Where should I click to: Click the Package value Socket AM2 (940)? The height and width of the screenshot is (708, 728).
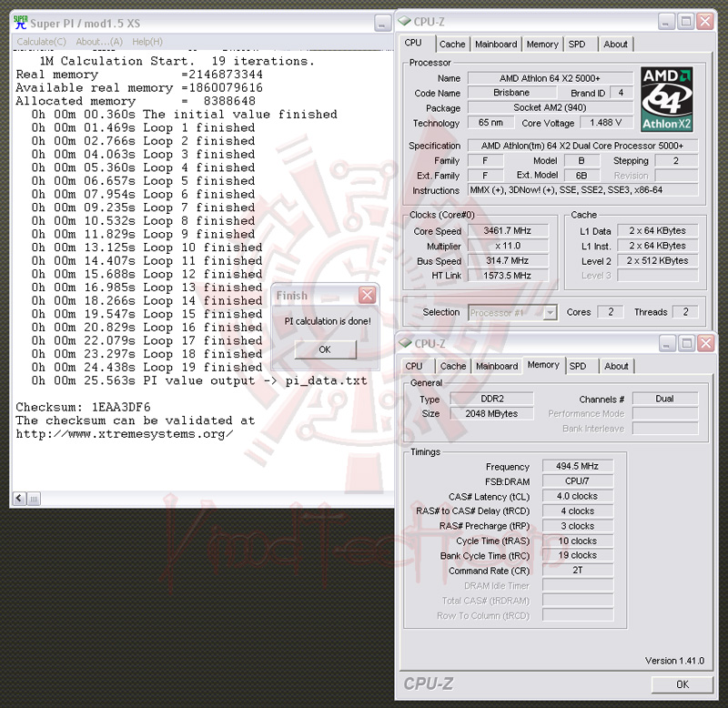tap(551, 107)
